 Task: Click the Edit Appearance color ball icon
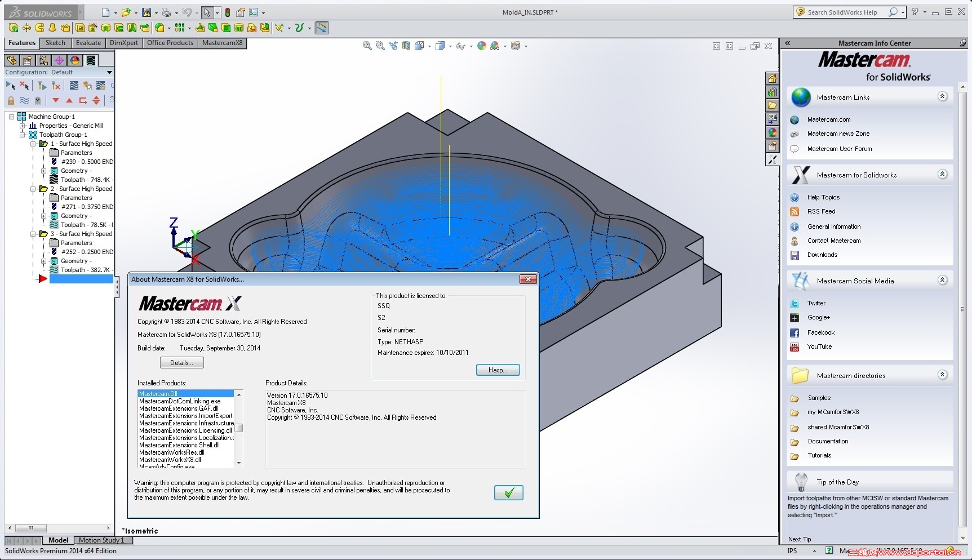click(482, 46)
